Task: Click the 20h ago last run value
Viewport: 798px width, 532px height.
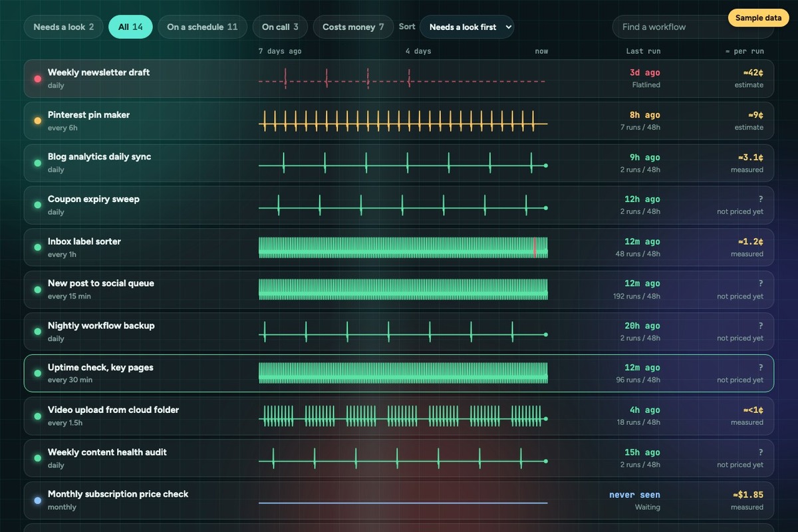Action: click(x=642, y=326)
